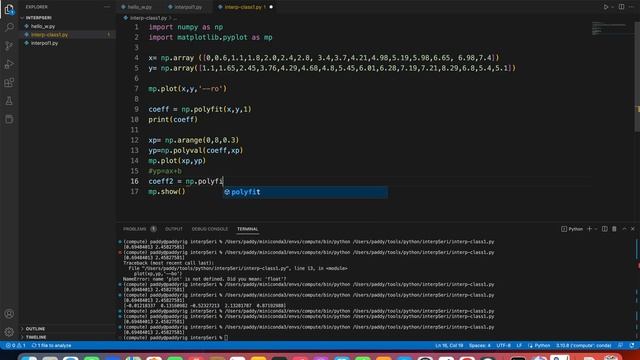
Task: Open the Accounts menu icon
Action: pyautogui.click(x=9, y=314)
